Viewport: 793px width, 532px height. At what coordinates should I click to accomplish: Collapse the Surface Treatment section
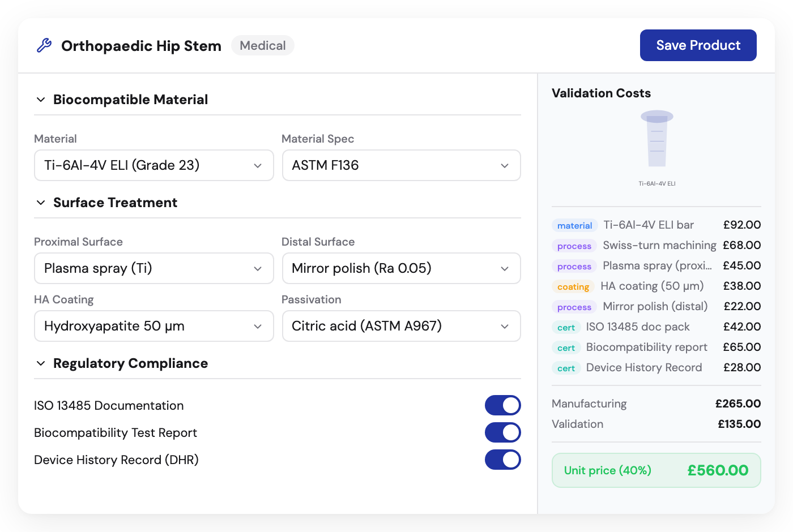click(40, 202)
